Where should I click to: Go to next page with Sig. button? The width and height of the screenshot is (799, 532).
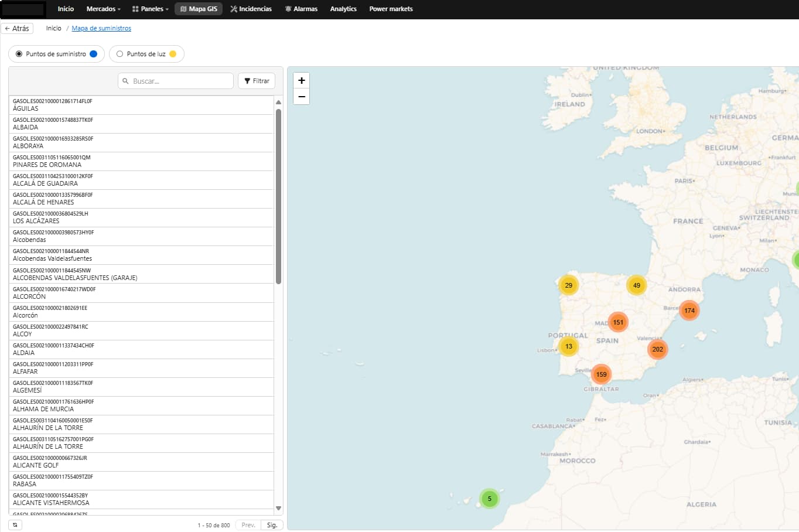(272, 525)
